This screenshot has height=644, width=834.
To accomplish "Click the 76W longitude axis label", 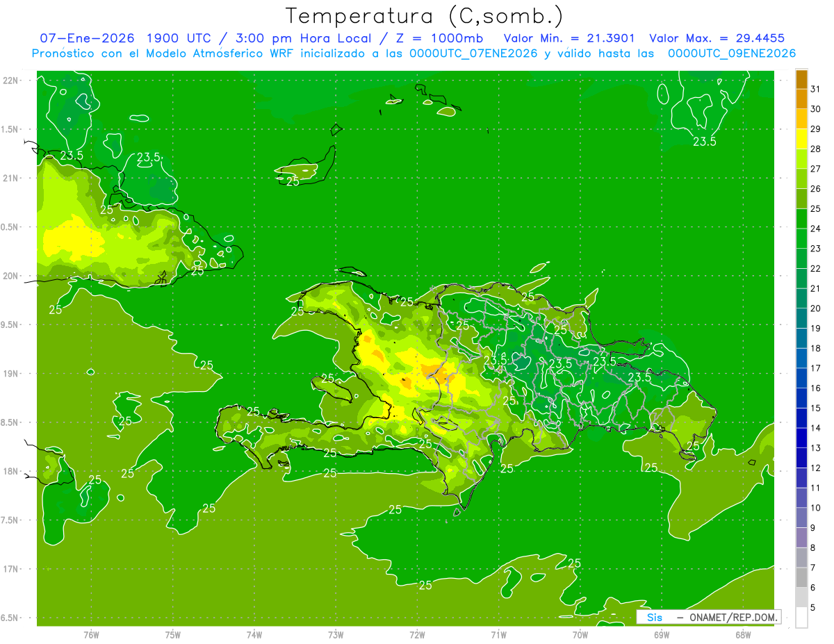I will click(91, 634).
